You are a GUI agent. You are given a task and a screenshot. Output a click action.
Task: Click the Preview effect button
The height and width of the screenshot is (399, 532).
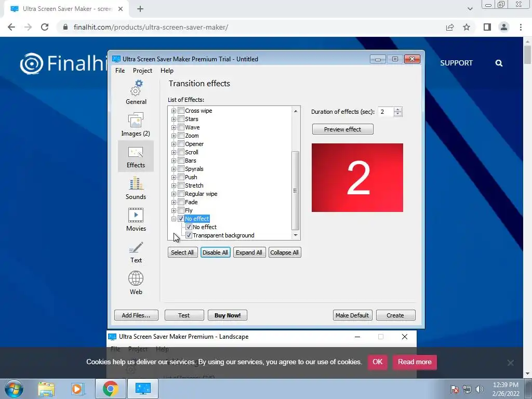[343, 129]
